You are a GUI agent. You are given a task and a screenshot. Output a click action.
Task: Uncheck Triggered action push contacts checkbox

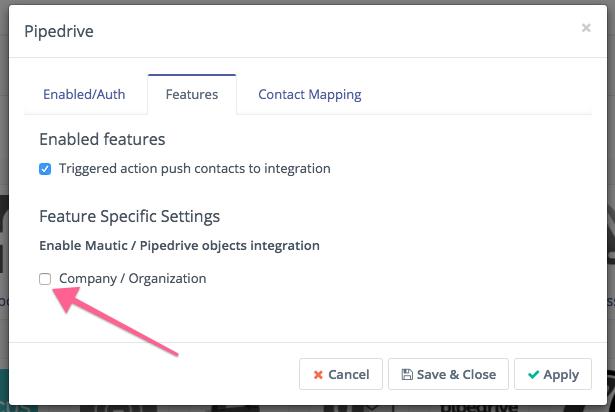45,169
